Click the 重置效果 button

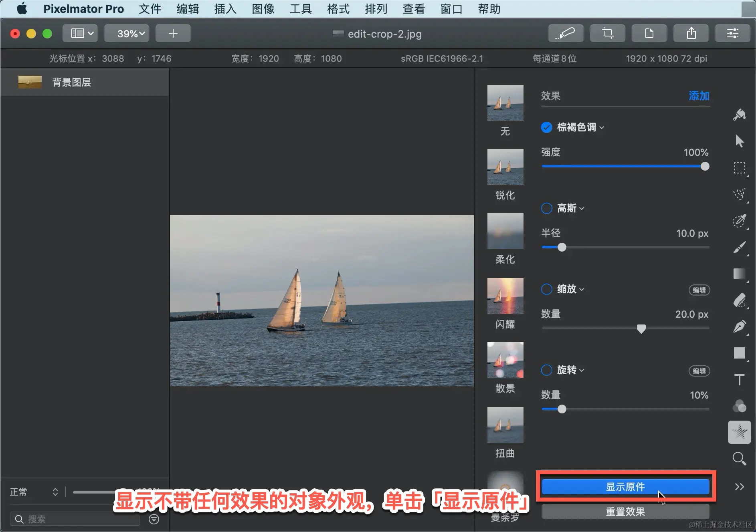coord(625,512)
